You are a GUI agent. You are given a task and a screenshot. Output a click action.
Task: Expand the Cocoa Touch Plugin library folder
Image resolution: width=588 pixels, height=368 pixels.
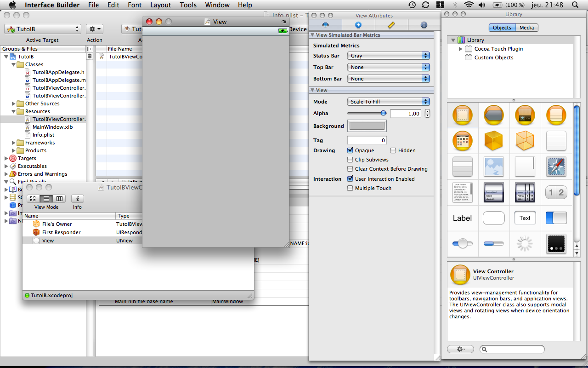coord(461,49)
